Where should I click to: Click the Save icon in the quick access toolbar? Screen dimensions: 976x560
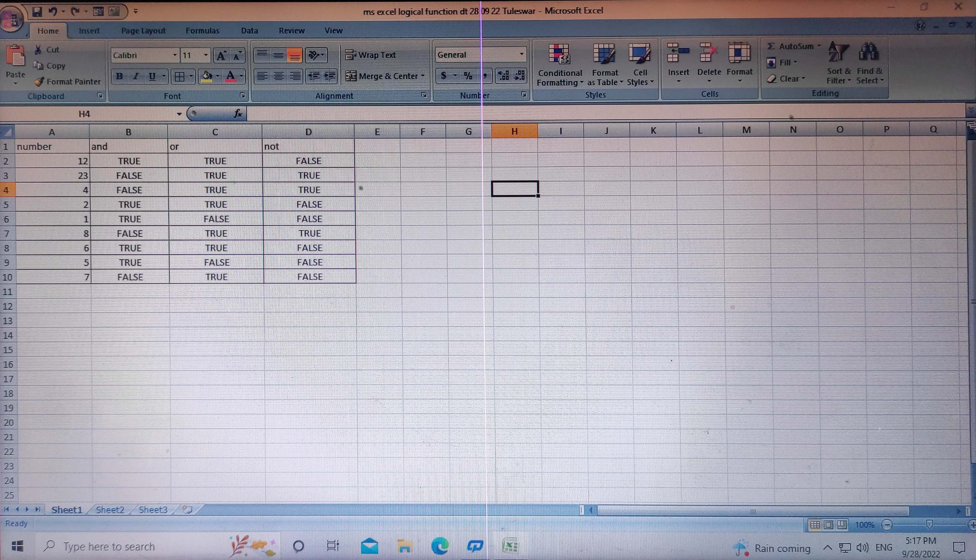coord(37,12)
